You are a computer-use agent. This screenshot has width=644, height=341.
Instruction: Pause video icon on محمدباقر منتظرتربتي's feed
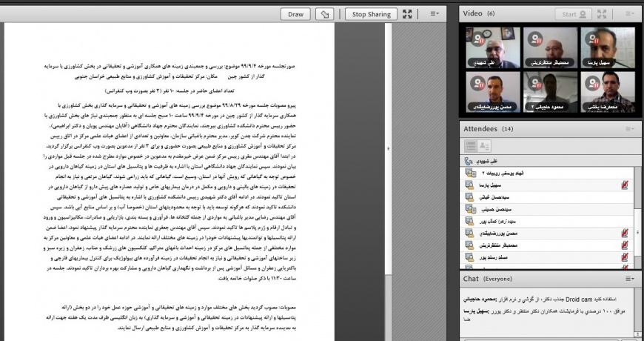tap(537, 39)
